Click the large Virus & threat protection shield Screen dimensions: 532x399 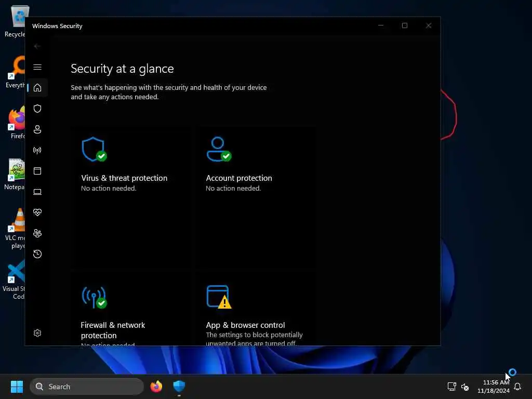tap(94, 149)
